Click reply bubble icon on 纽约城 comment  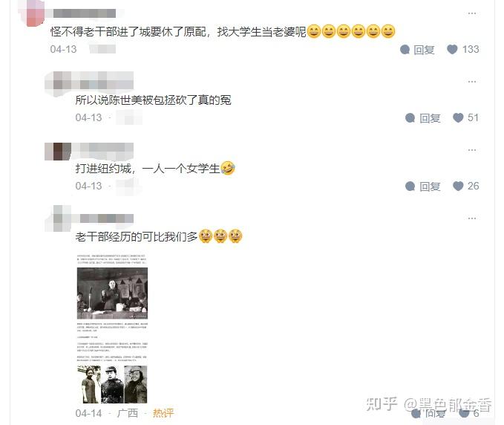click(410, 186)
